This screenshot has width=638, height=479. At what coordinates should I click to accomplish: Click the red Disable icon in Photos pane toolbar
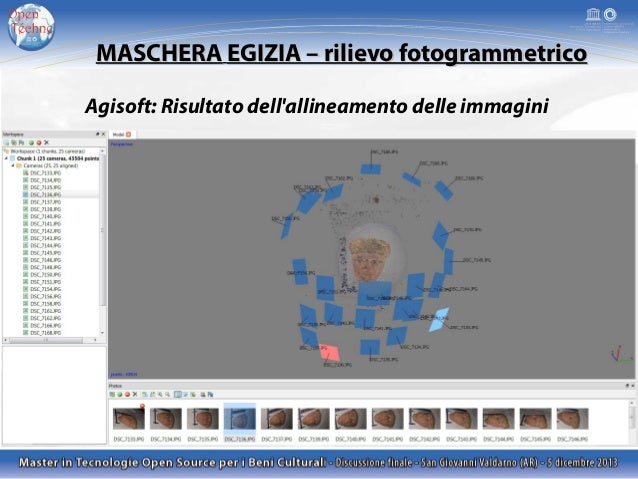click(x=127, y=394)
